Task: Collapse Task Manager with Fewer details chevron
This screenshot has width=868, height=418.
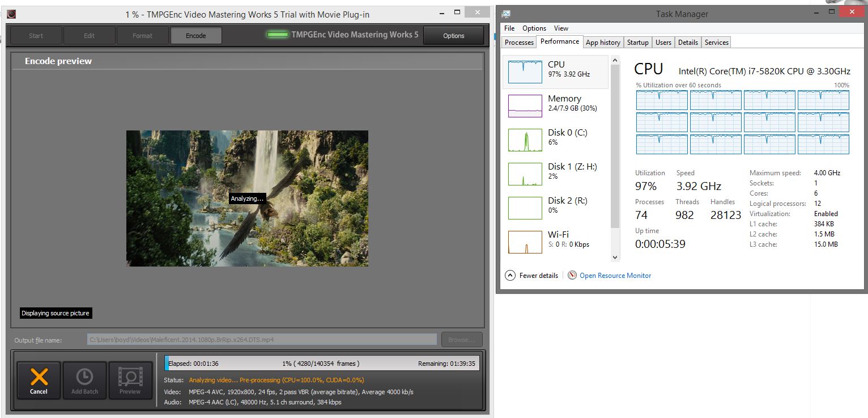Action: click(x=510, y=275)
